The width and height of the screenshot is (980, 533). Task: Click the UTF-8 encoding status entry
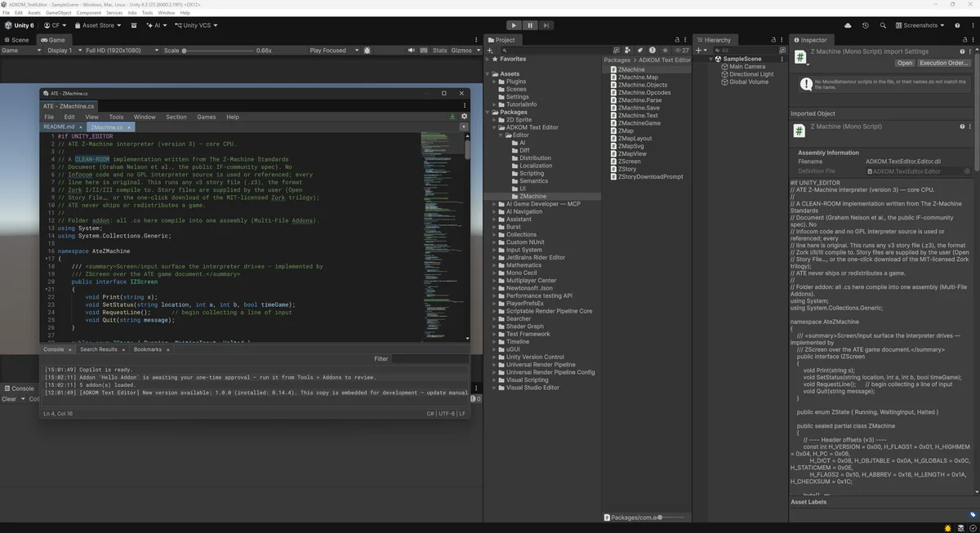coord(446,414)
